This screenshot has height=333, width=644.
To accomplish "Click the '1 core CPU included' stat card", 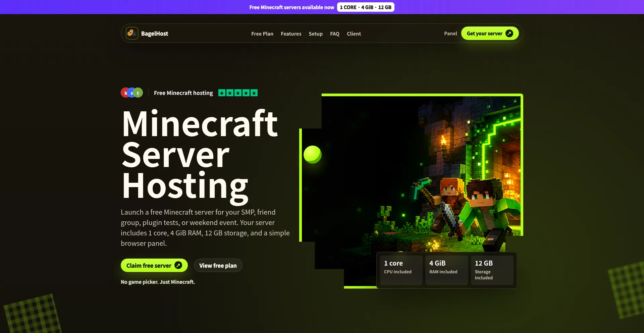I will (401, 270).
